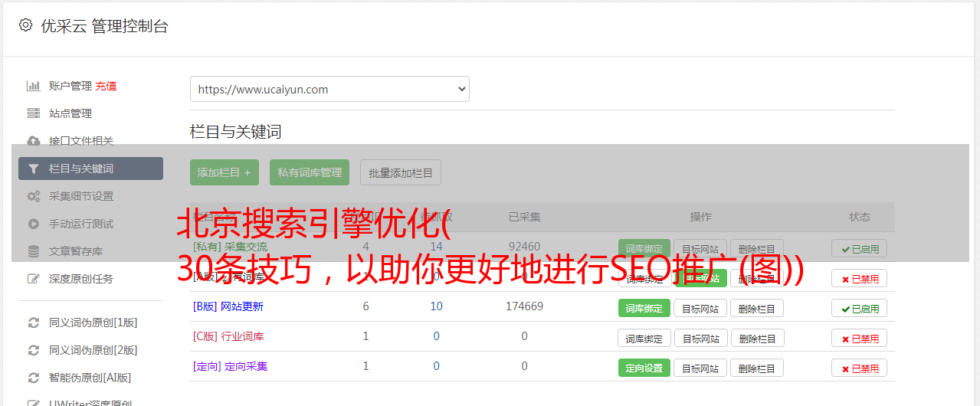Click the 添加栏目 + button
This screenshot has height=406, width=980.
(x=225, y=172)
